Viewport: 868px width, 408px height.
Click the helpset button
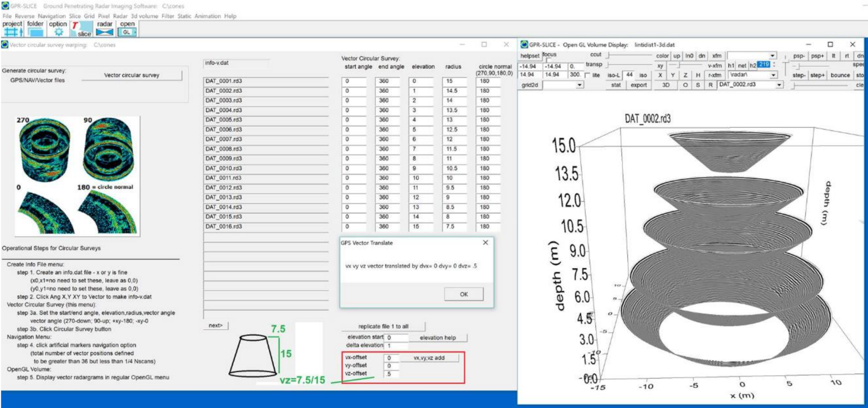(x=529, y=55)
